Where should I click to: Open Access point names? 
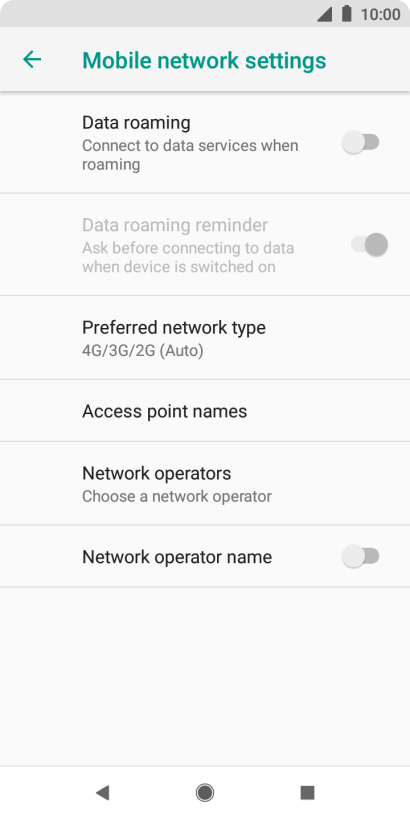pos(205,411)
